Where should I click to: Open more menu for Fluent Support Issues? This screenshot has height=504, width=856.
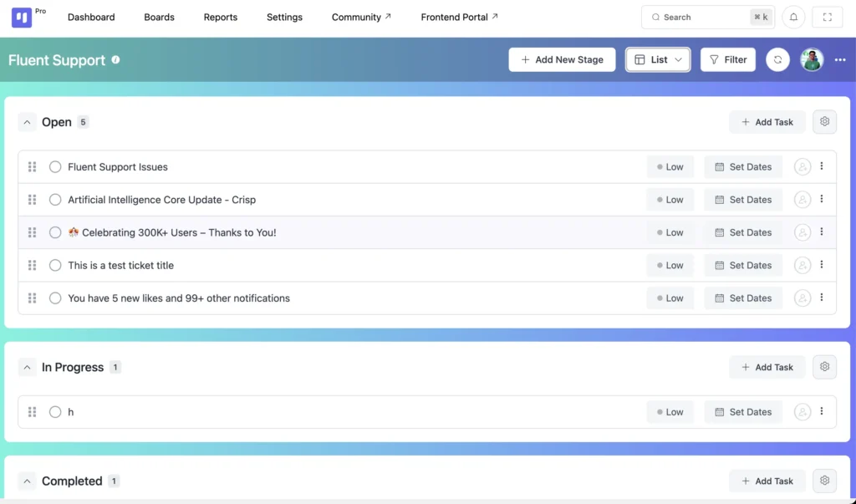822,166
